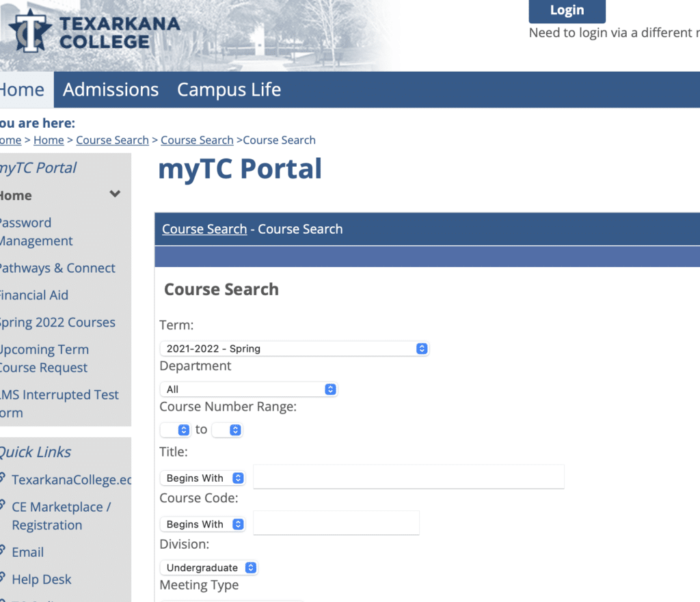Viewport: 700px width, 602px height.
Task: Click the link icon beside Email quick link
Action: (3, 549)
